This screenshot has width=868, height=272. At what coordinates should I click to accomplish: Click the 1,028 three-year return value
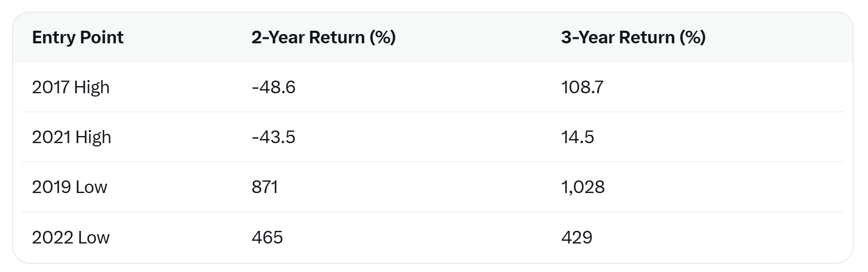583,187
